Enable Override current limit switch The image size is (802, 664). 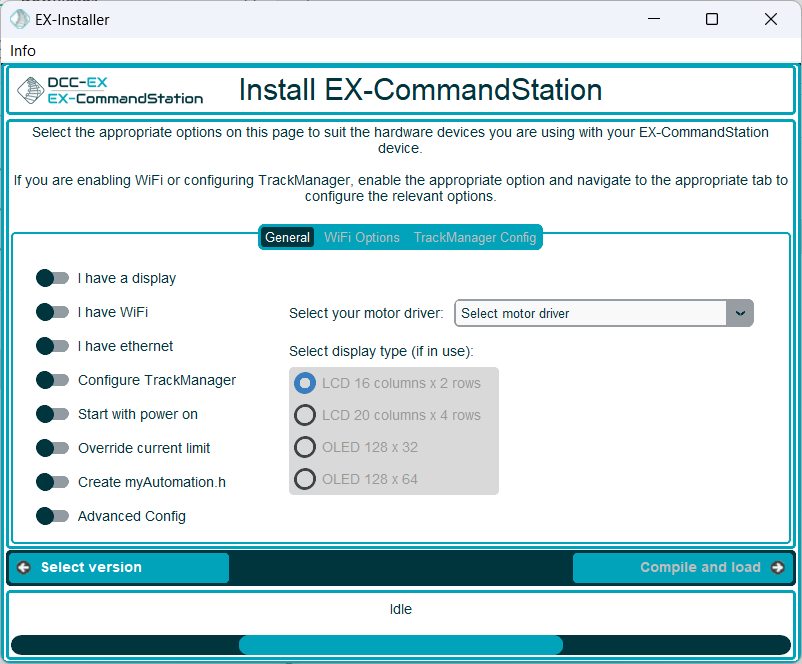click(52, 448)
